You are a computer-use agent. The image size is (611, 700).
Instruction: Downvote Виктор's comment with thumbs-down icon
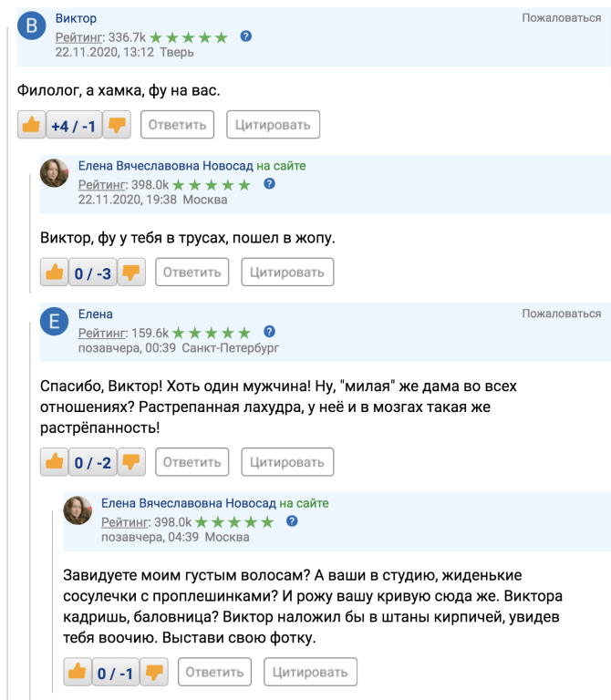[116, 125]
